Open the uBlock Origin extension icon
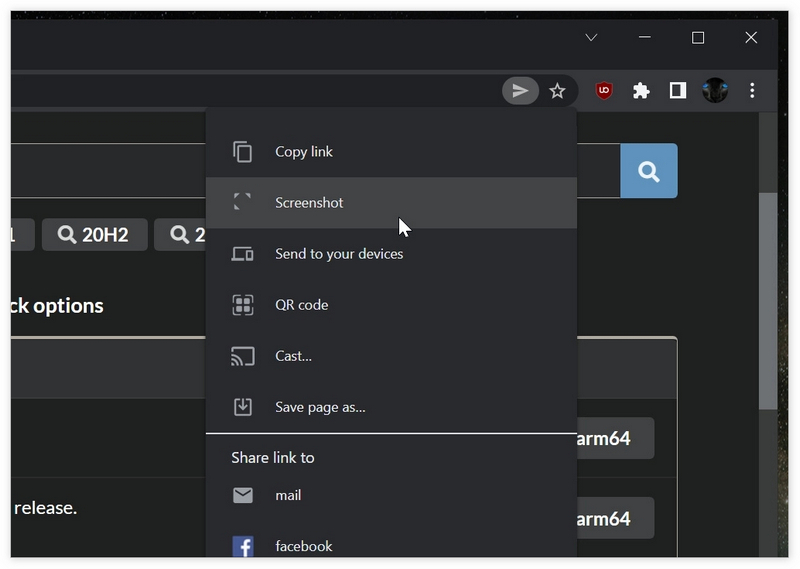800x569 pixels. pyautogui.click(x=604, y=91)
